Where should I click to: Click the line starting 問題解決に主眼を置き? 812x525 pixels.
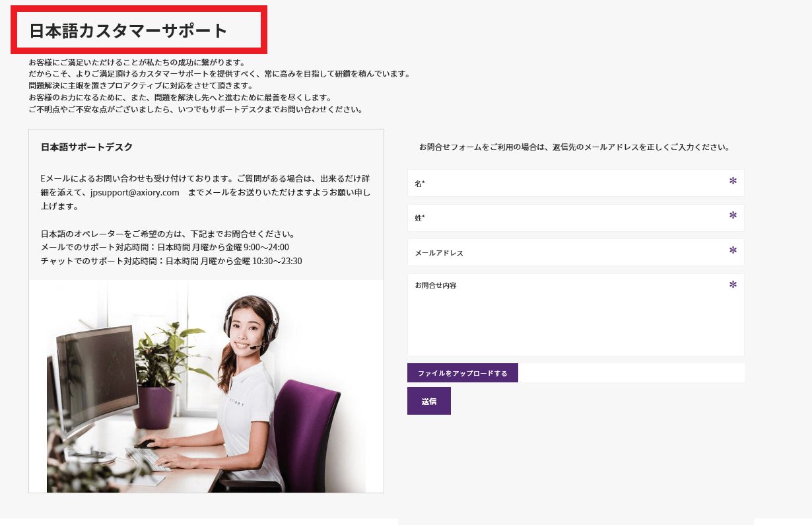(x=141, y=86)
